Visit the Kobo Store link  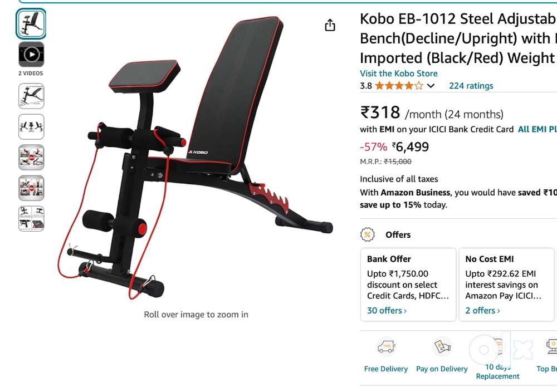click(x=399, y=73)
